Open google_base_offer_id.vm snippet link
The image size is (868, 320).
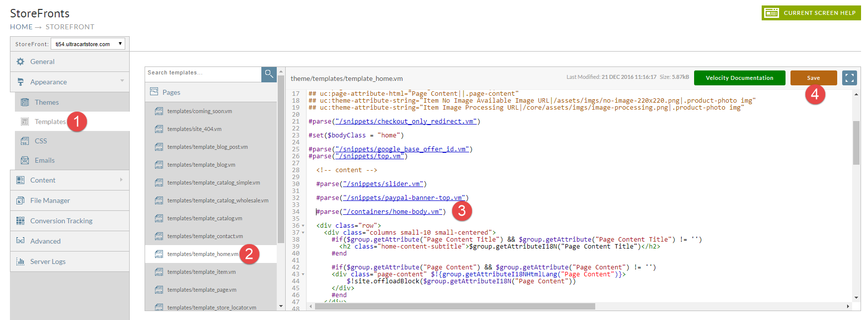(x=402, y=149)
